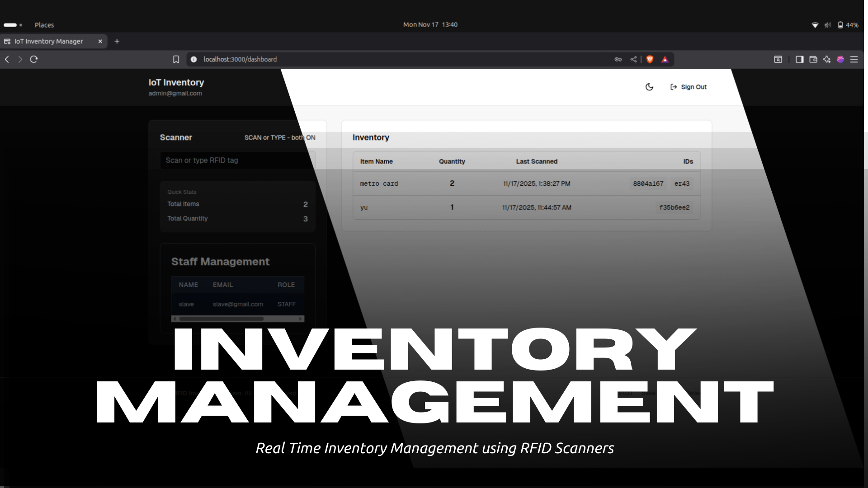Click the browser profile avatar icon
The width and height of the screenshot is (868, 488).
pos(840,59)
